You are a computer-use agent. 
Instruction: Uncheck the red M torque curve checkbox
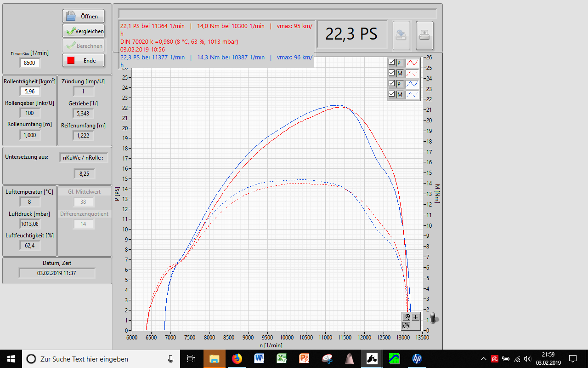coord(391,73)
